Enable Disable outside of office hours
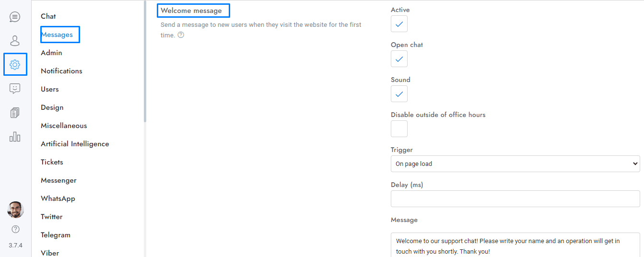 [x=399, y=128]
